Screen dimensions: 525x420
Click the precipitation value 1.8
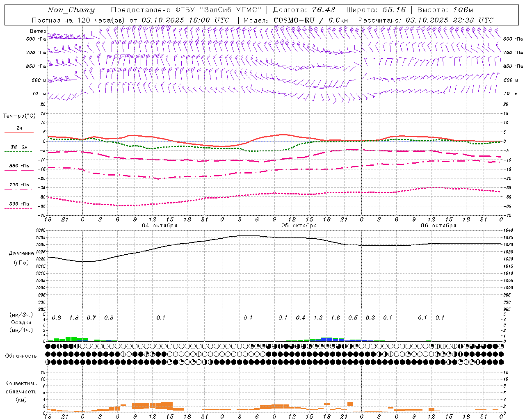pos(74,318)
